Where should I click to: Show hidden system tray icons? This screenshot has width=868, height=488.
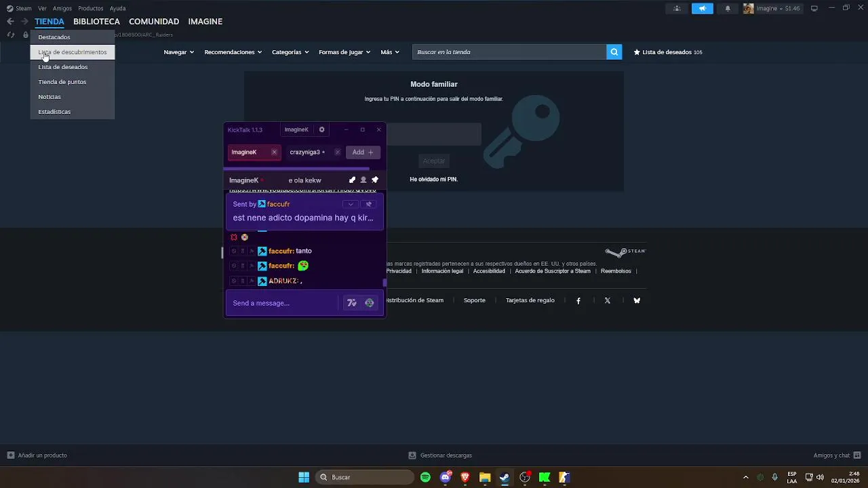(746, 477)
